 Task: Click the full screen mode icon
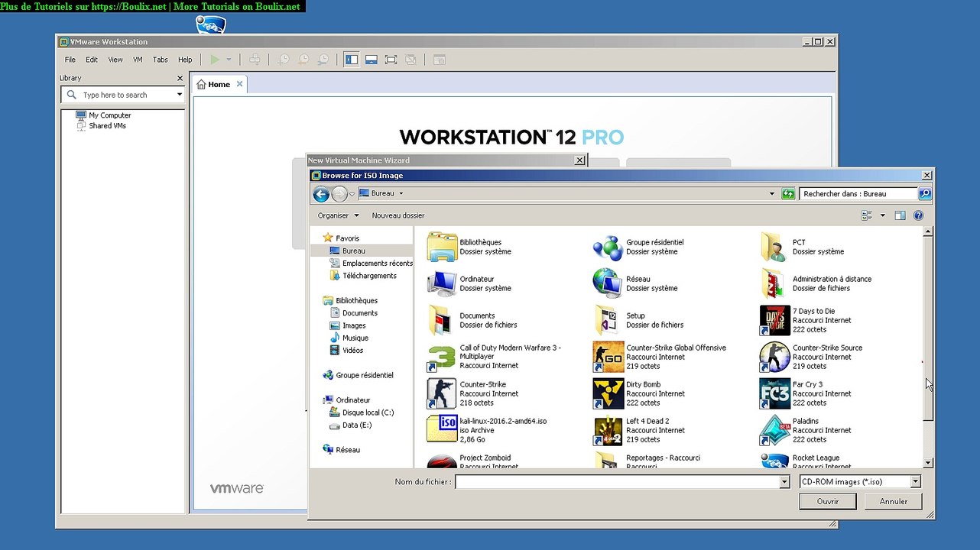pyautogui.click(x=391, y=60)
